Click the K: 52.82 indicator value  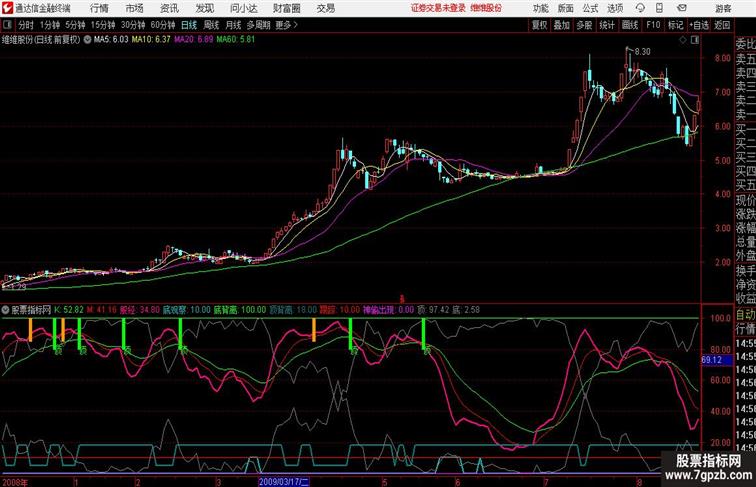point(69,310)
